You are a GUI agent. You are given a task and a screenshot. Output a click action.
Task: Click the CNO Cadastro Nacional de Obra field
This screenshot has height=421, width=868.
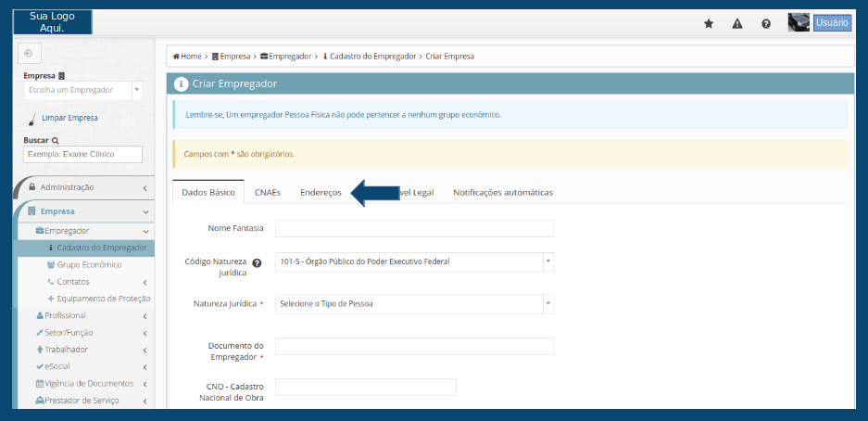point(366,388)
